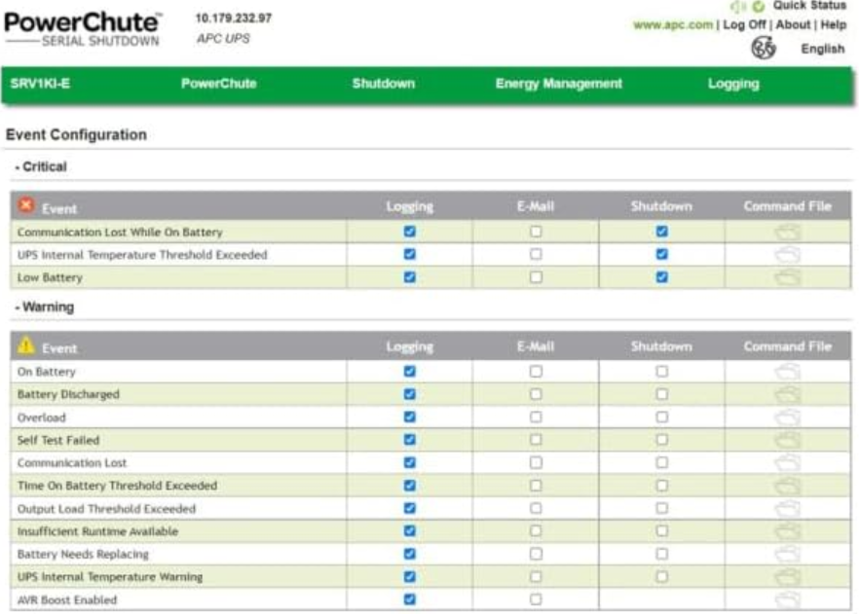Open the About link
This screenshot has height=616, width=859.
click(x=793, y=24)
